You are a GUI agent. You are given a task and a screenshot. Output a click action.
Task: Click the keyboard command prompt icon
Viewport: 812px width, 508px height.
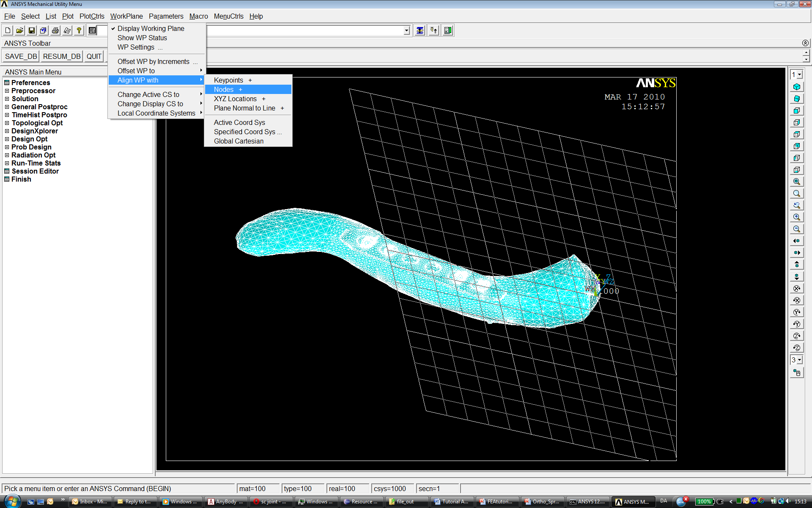pyautogui.click(x=92, y=30)
